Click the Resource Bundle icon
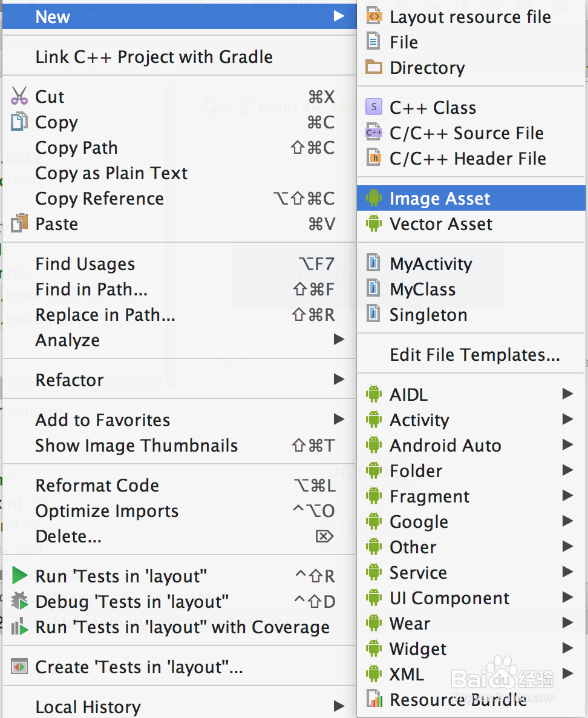 click(374, 699)
